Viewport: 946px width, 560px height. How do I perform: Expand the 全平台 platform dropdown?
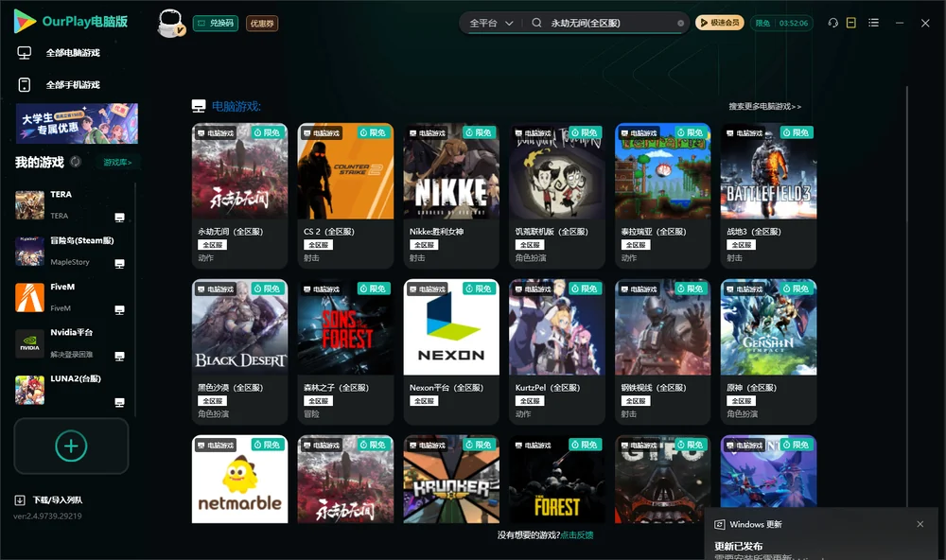pyautogui.click(x=491, y=23)
